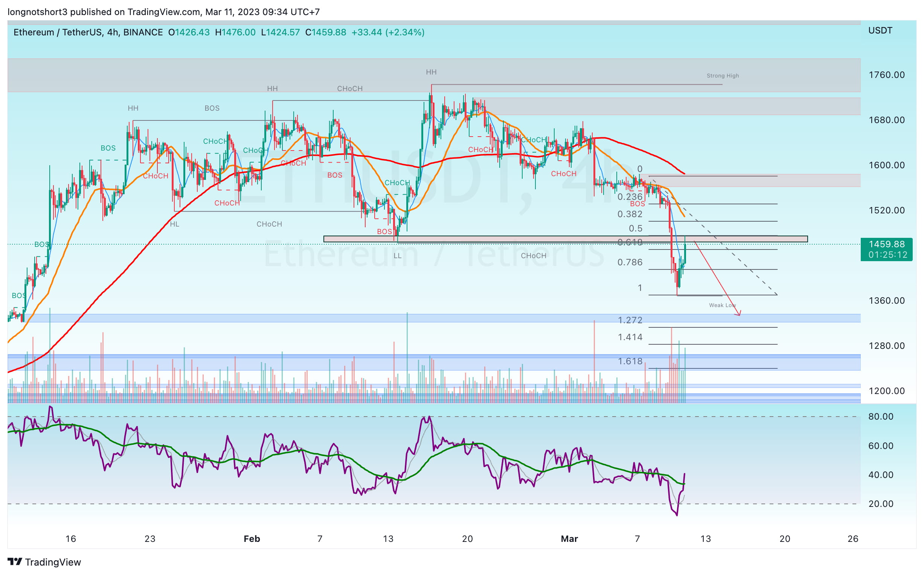
Task: Click the 1680.00 price axis label
Action: 886,120
